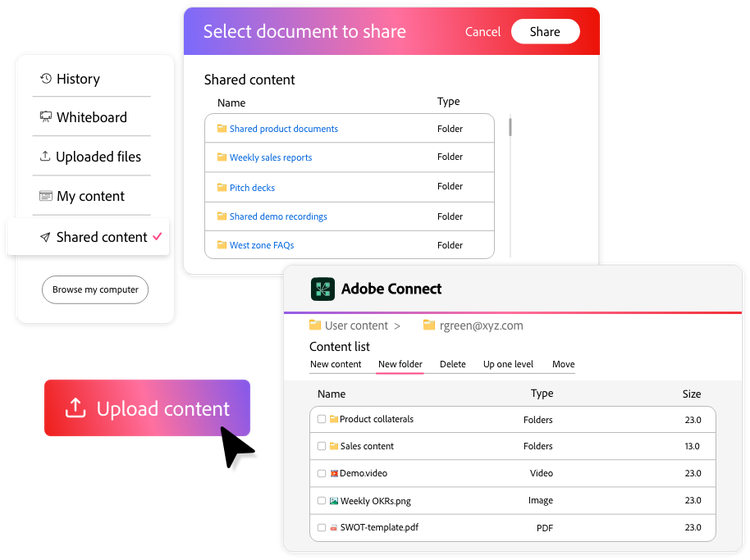Click the My content icon
Screen dimensions: 750x560
(x=45, y=196)
